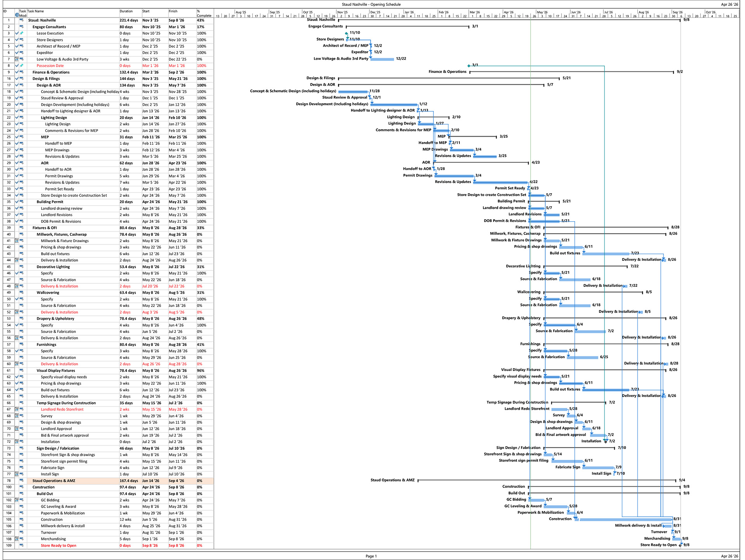
Task: Click the constraint calendar icon in the Low Voltage & Audio row
Action: point(17,59)
